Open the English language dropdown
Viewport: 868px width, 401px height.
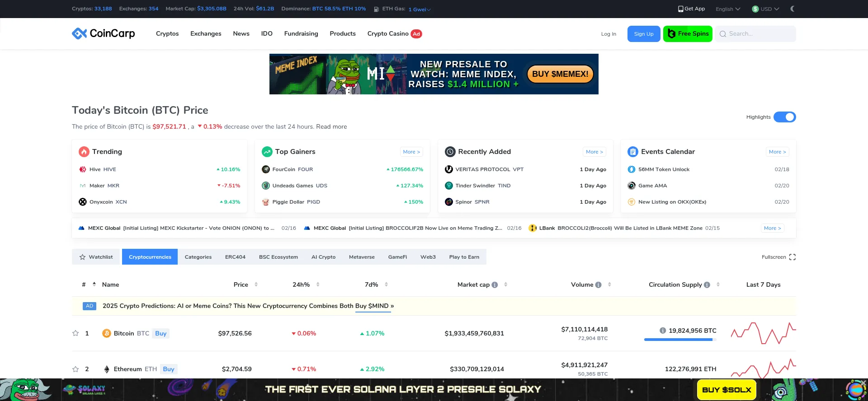(728, 9)
